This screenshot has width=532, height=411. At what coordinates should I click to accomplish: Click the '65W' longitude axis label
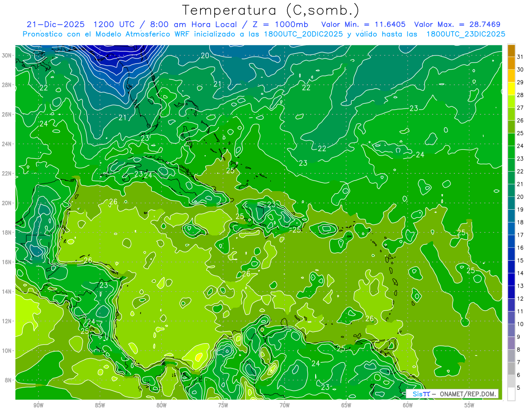pos(346,405)
